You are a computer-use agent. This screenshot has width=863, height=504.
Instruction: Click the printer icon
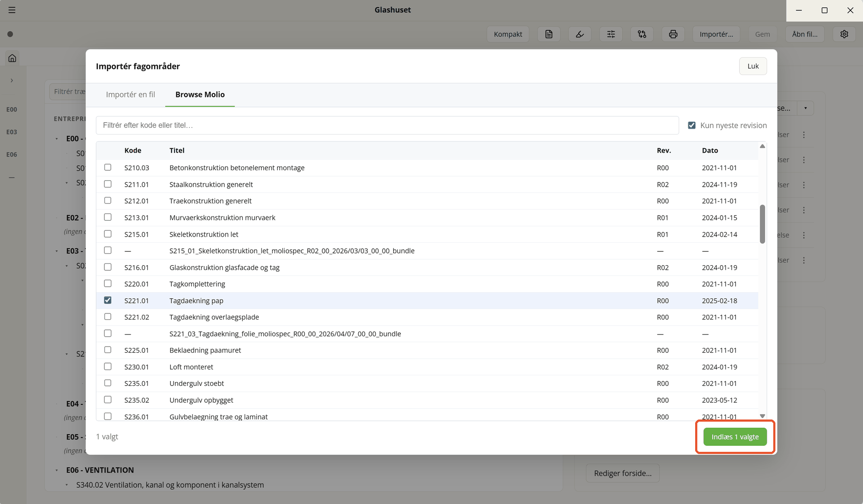click(x=673, y=34)
